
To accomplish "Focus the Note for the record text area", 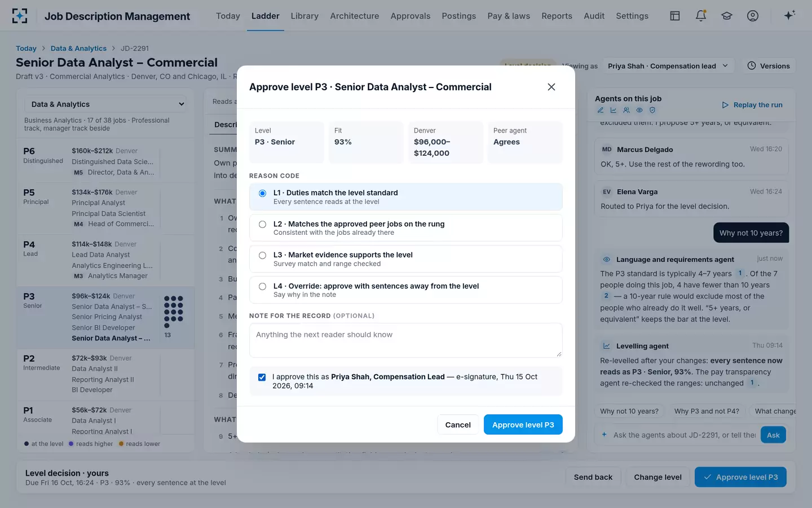I will (405, 340).
